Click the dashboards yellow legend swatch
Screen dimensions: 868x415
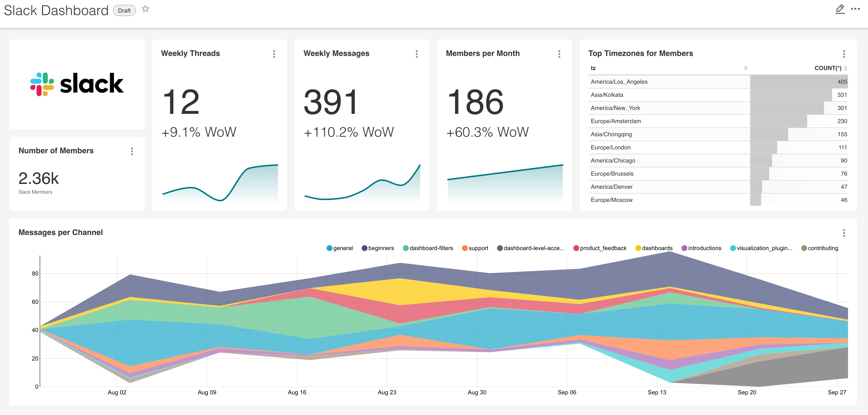coord(638,248)
